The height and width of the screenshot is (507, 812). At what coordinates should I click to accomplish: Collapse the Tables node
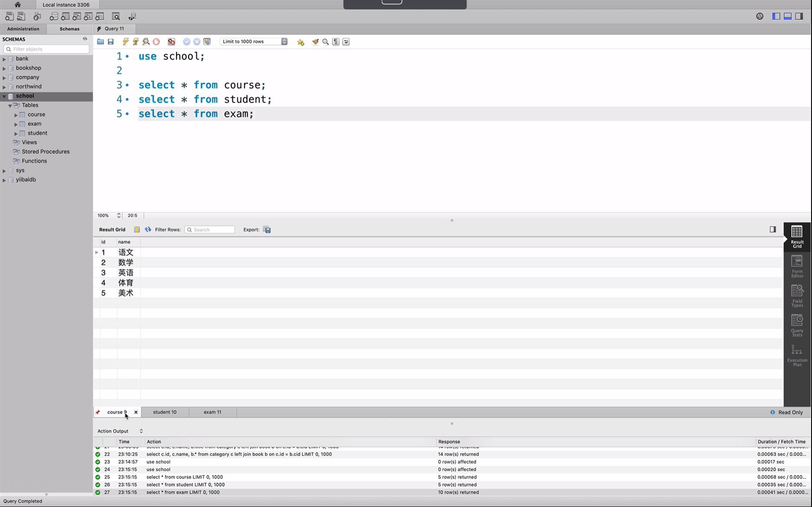click(10, 106)
